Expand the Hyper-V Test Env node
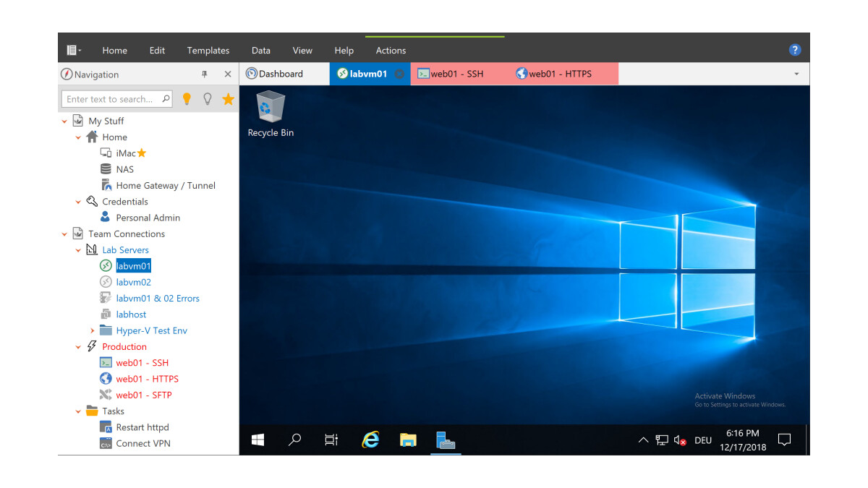Image resolution: width=868 pixels, height=488 pixels. (93, 330)
